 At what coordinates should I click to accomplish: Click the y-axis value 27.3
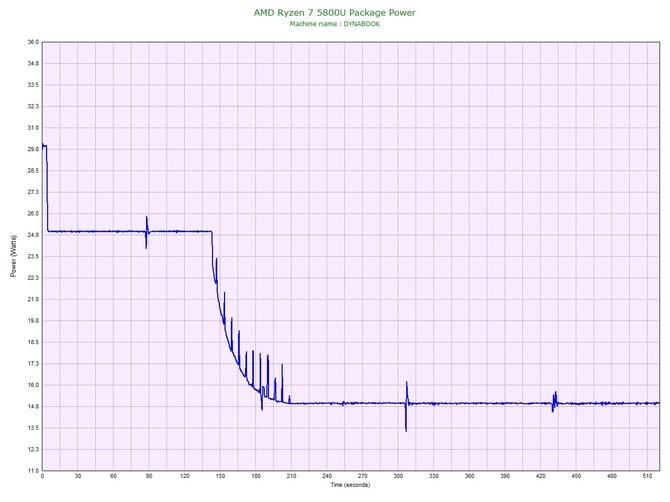pyautogui.click(x=33, y=192)
